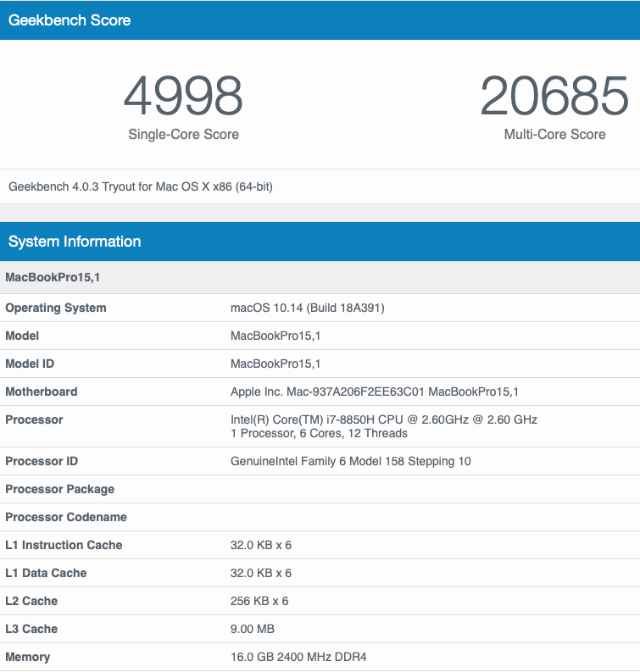This screenshot has width=640, height=672.
Task: Select the 256 KB x 6 value
Action: tap(259, 601)
